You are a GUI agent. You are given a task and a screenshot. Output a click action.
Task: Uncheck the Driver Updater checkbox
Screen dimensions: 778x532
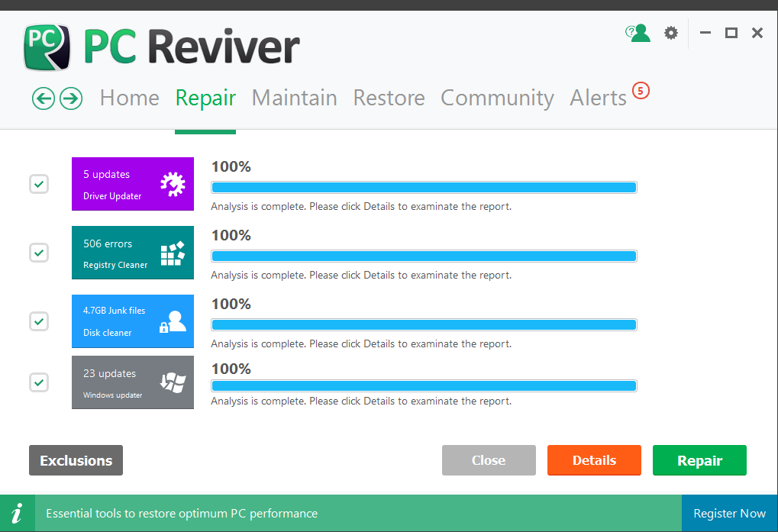(39, 184)
